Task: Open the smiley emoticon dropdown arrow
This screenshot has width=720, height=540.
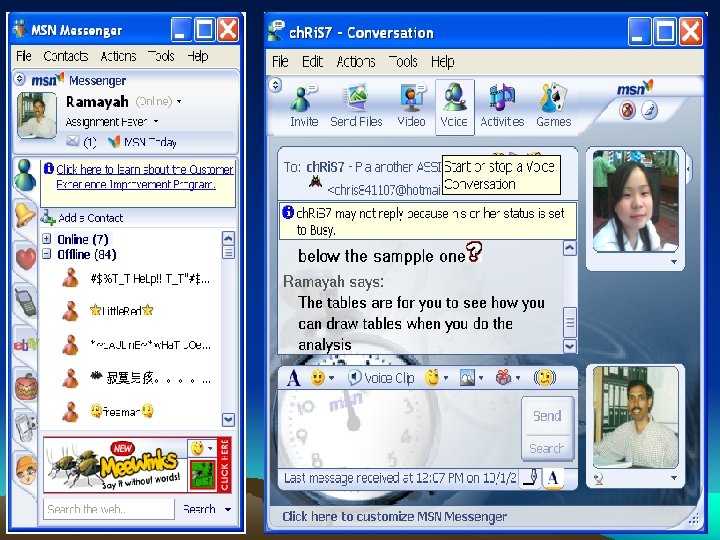Action: click(332, 378)
